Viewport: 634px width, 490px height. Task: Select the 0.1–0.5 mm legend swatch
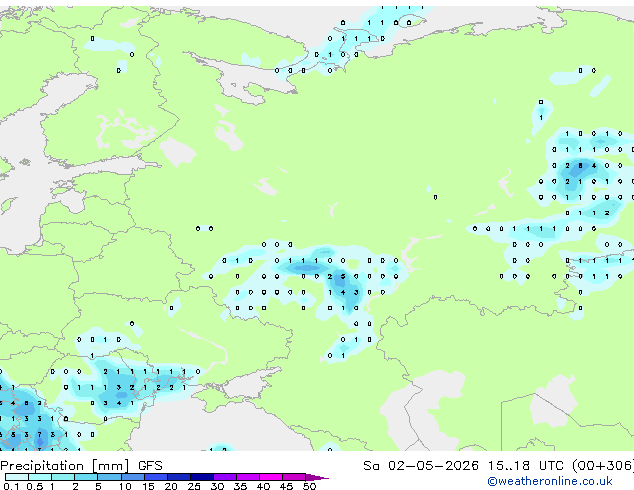click(x=17, y=477)
